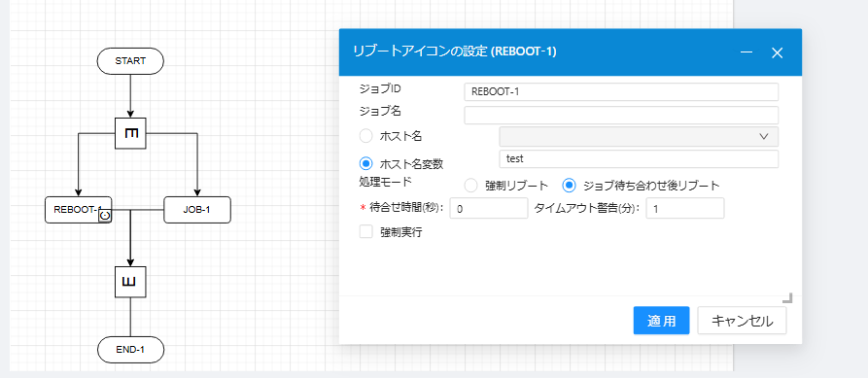Click the タイムアウト警告 minutes field
The height and width of the screenshot is (378, 868).
[684, 209]
